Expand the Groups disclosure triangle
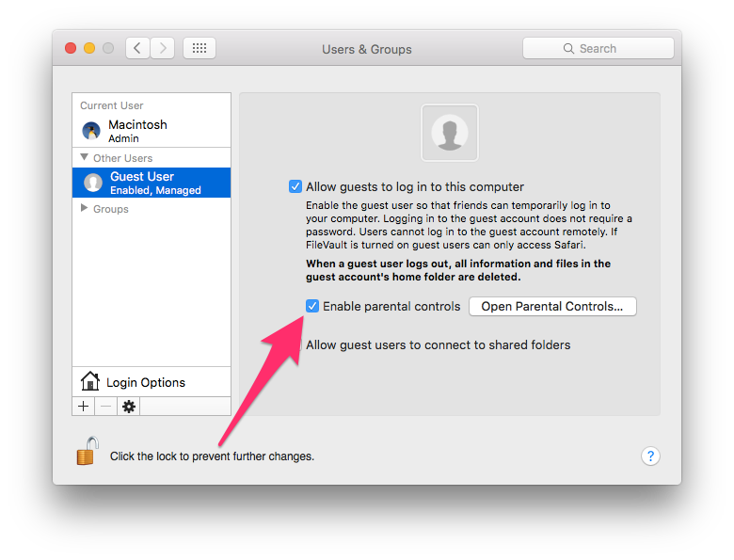Screen dimensions: 734x560 pyautogui.click(x=85, y=208)
